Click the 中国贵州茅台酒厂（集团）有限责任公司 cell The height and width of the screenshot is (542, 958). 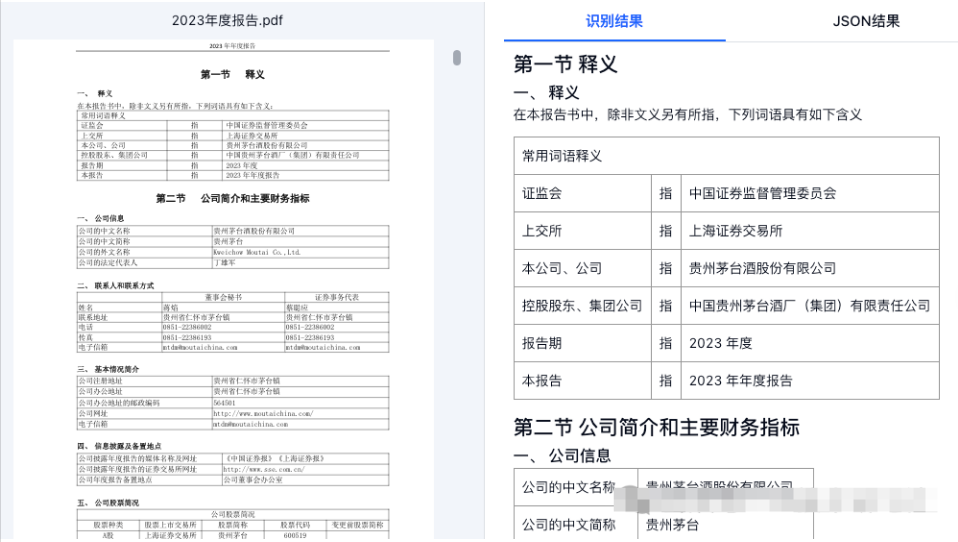click(810, 306)
